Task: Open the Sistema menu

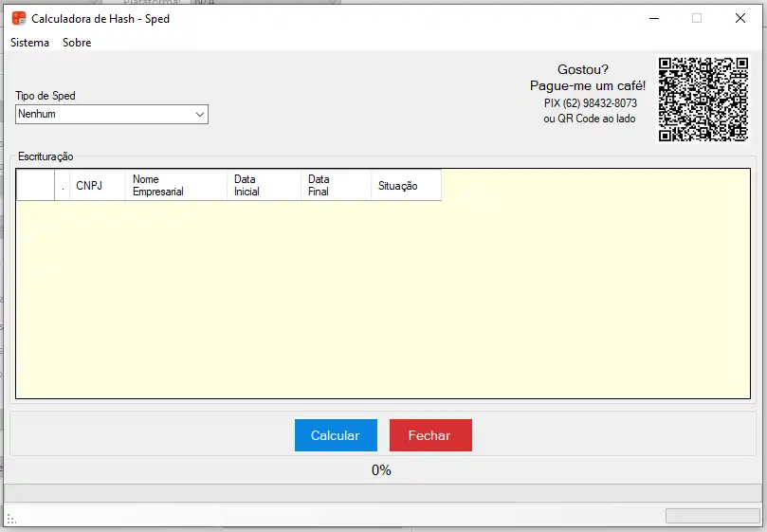Action: 29,43
